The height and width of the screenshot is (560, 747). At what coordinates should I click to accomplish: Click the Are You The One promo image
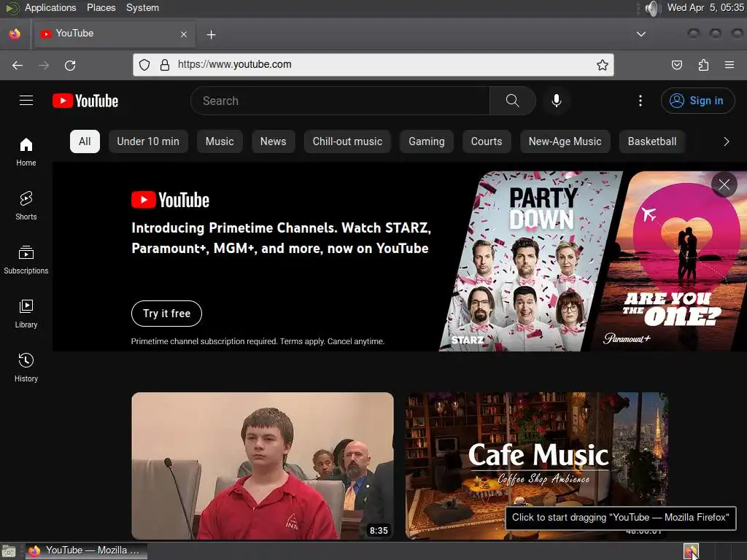pos(671,261)
